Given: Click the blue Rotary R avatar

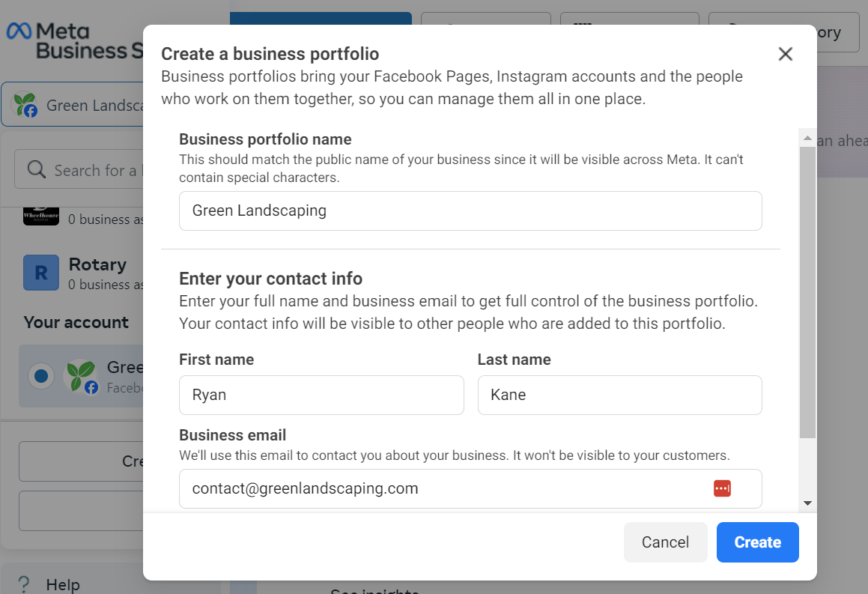Looking at the screenshot, I should [x=41, y=273].
